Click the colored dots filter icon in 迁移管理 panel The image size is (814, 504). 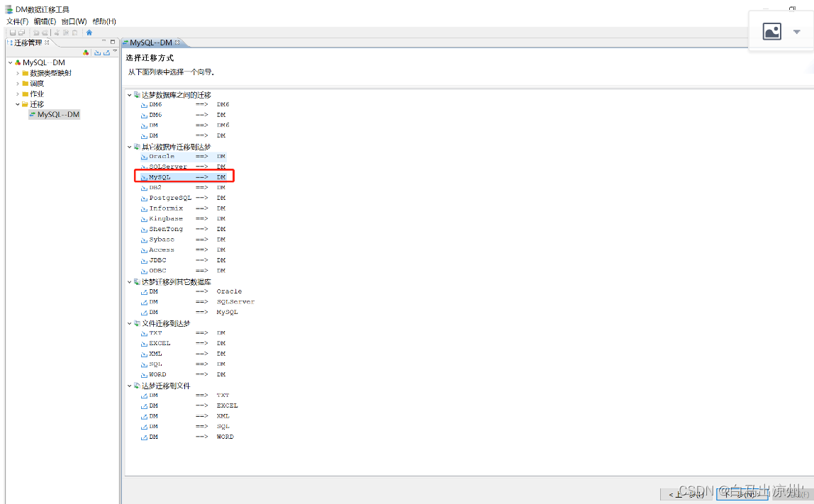coord(85,52)
